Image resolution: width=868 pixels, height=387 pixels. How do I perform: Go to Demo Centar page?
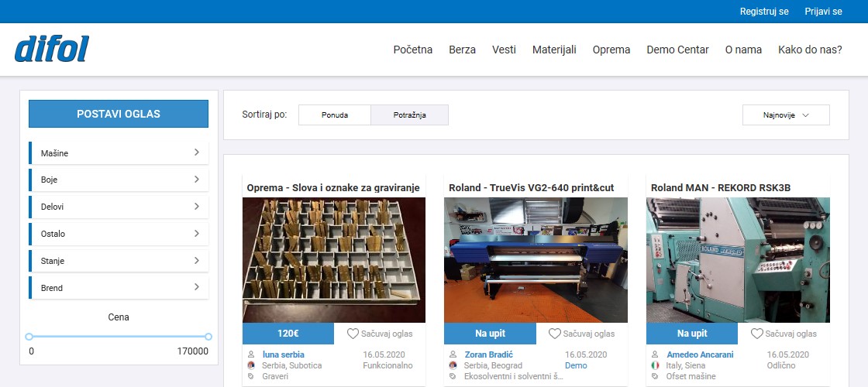677,50
